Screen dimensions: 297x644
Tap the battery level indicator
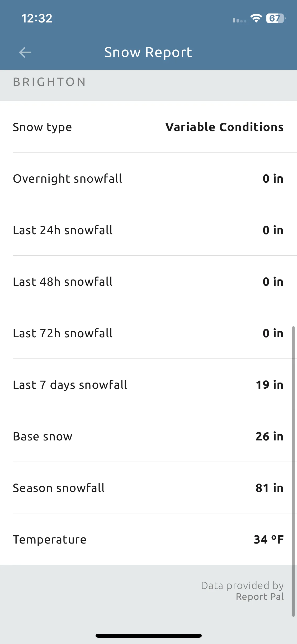(276, 18)
